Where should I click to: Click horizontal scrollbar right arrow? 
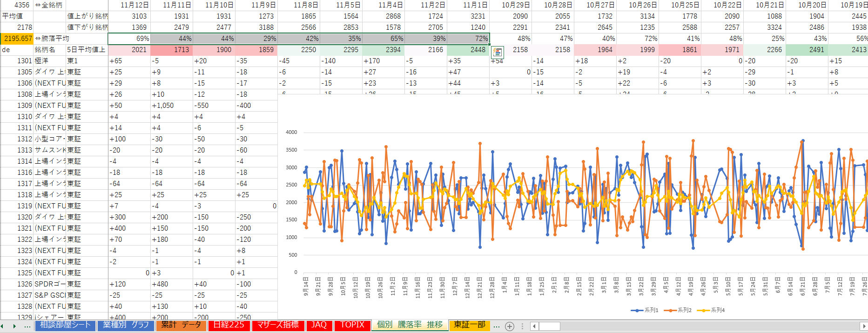(863, 326)
